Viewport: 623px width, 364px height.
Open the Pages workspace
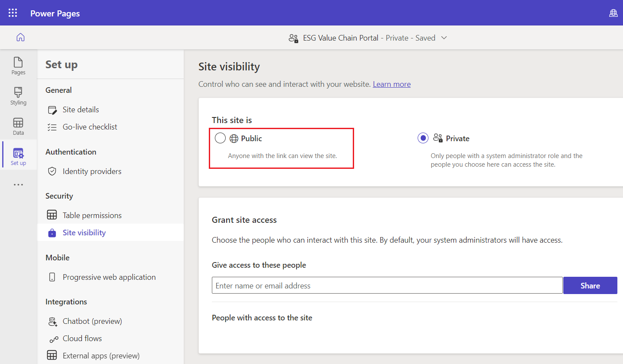(18, 66)
